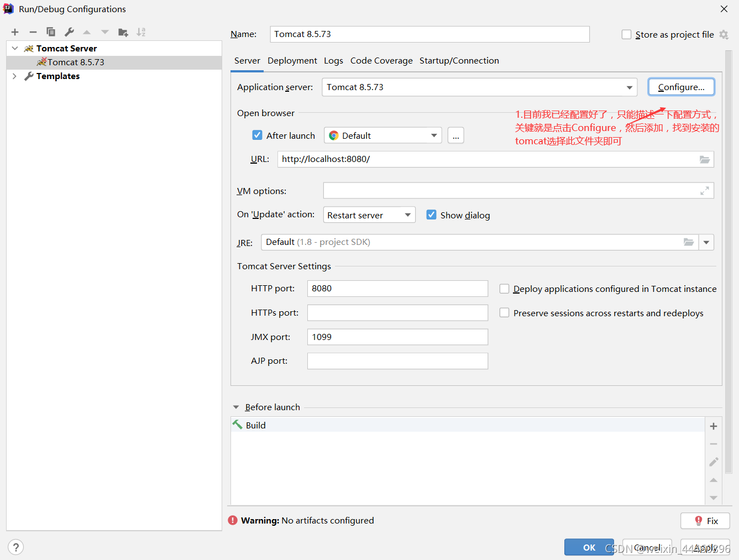Move configuration down in list toolbar
This screenshot has height=560, width=739.
coord(105,32)
